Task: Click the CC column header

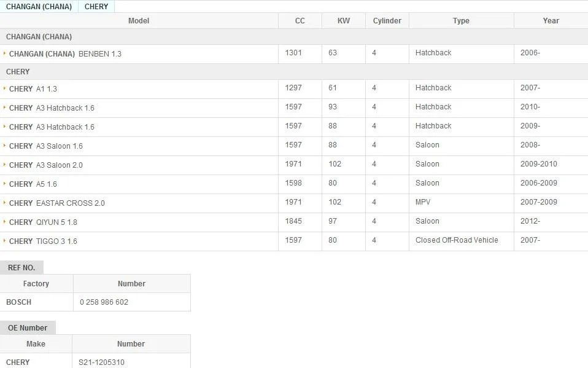Action: (x=300, y=21)
